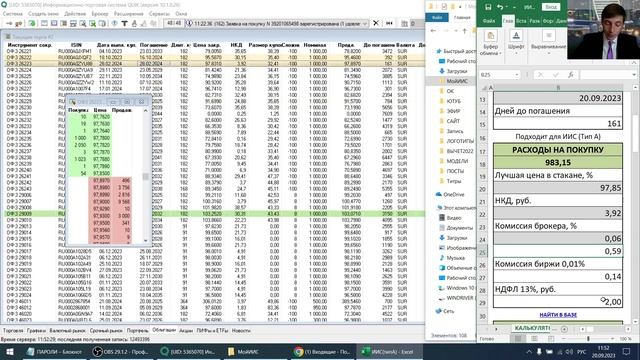Expand the Выравнивание group in Excel

pos(548,43)
